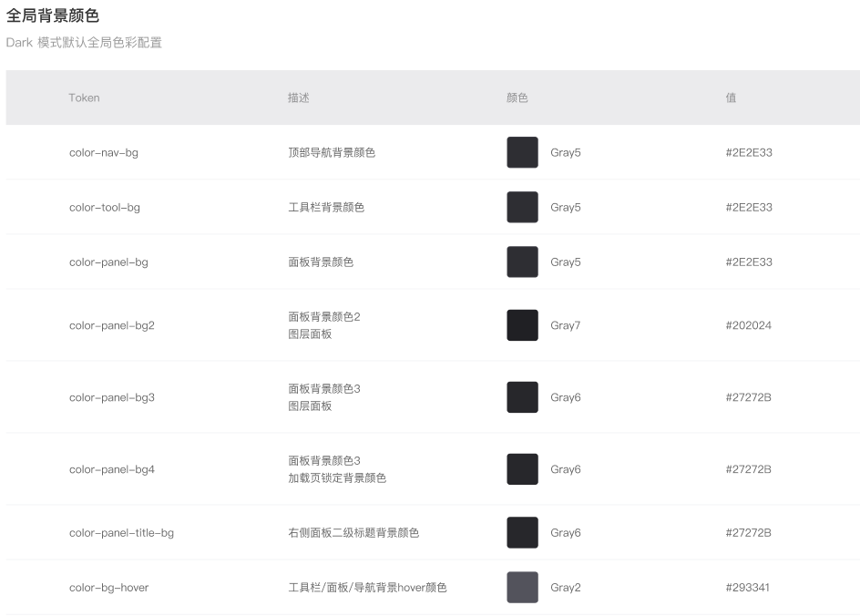Select the color-nav-bg token name
The height and width of the screenshot is (616, 860).
104,152
